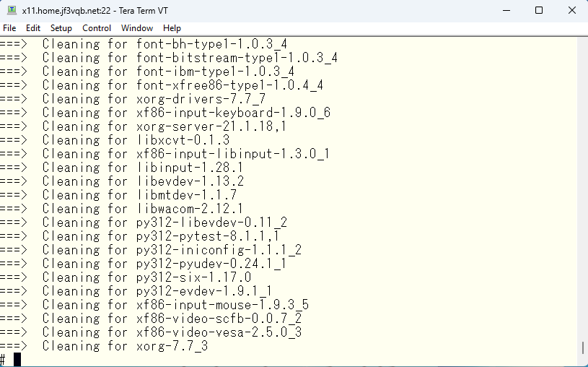Click the block cursor at the # prompt

click(x=17, y=360)
